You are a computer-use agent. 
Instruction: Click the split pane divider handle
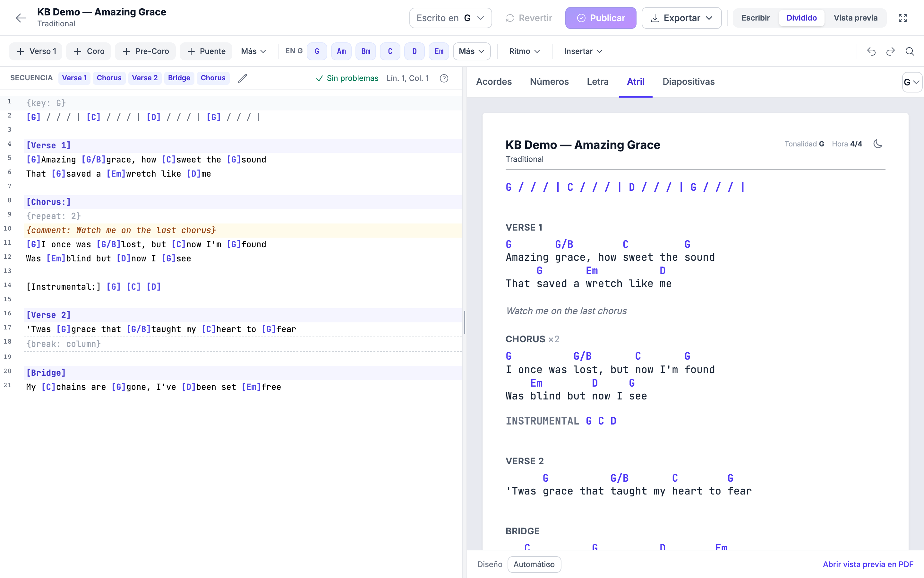tap(464, 322)
